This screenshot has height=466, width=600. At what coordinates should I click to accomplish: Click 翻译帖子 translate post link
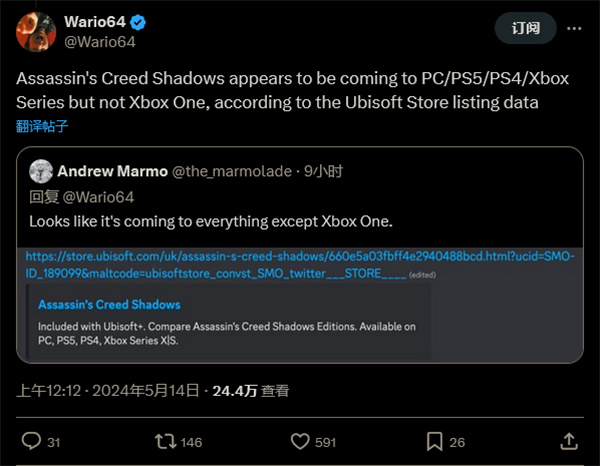[x=42, y=126]
